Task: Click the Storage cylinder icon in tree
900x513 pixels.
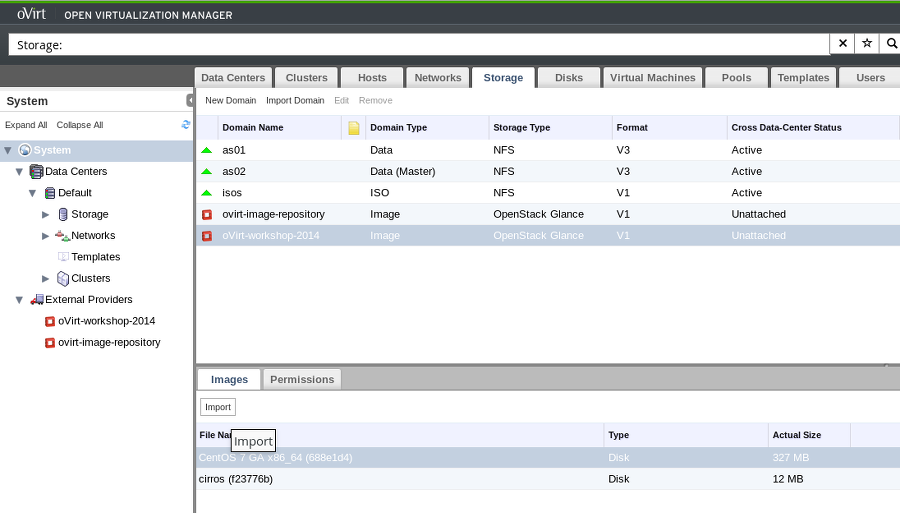Action: point(63,214)
